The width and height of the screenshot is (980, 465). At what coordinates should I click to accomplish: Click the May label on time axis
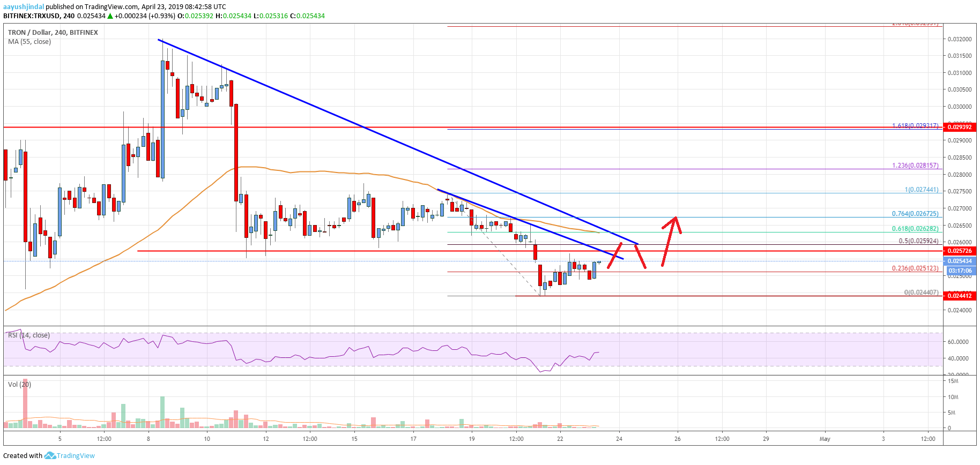pyautogui.click(x=825, y=439)
